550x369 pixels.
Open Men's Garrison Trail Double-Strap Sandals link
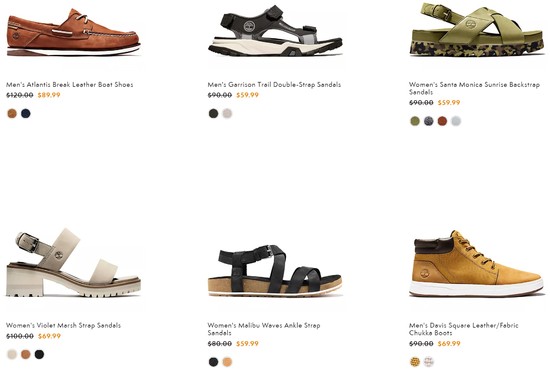coord(274,85)
